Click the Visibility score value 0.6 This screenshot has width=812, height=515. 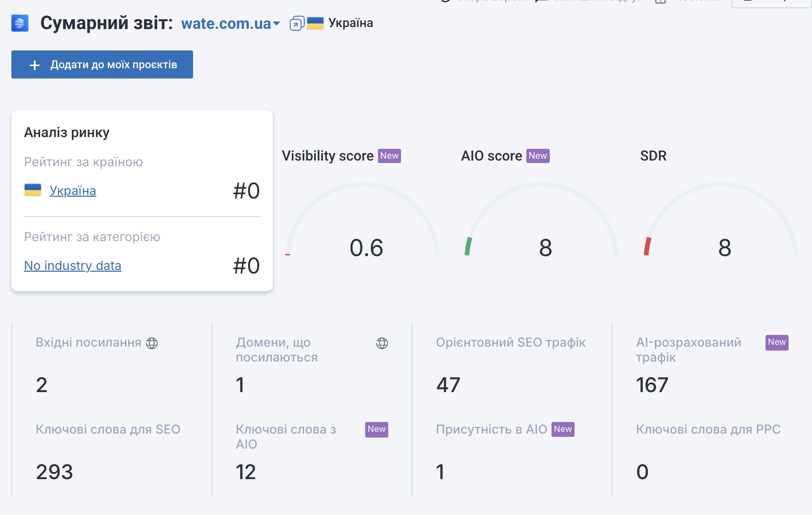[x=366, y=248]
